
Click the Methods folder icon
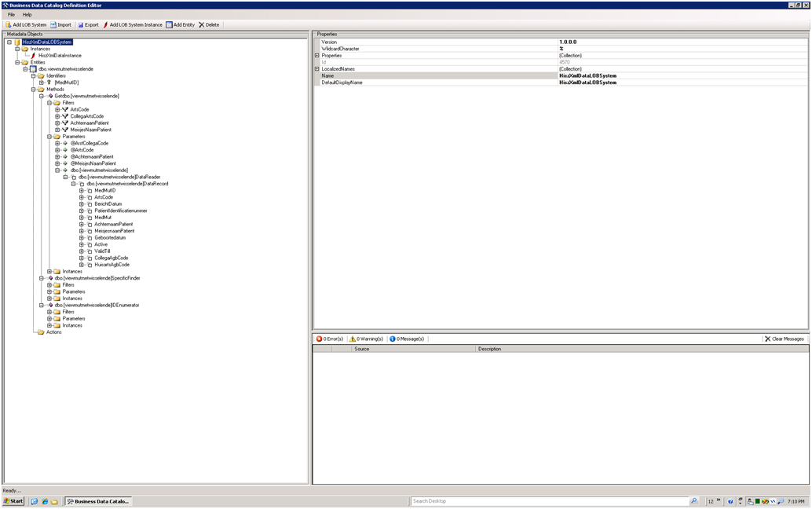(41, 89)
